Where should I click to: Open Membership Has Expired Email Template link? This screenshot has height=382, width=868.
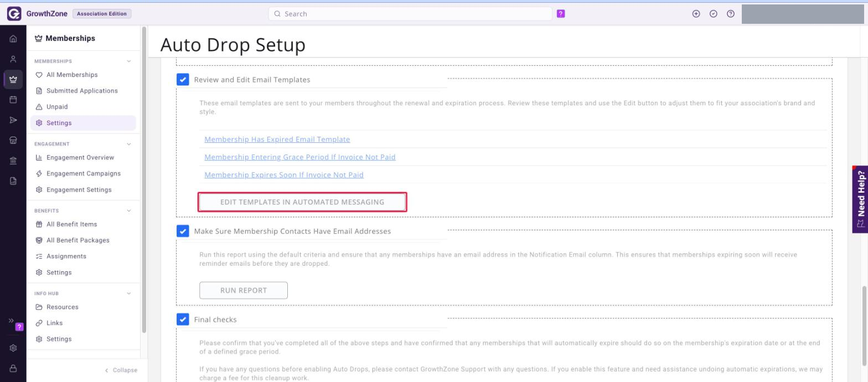(277, 140)
